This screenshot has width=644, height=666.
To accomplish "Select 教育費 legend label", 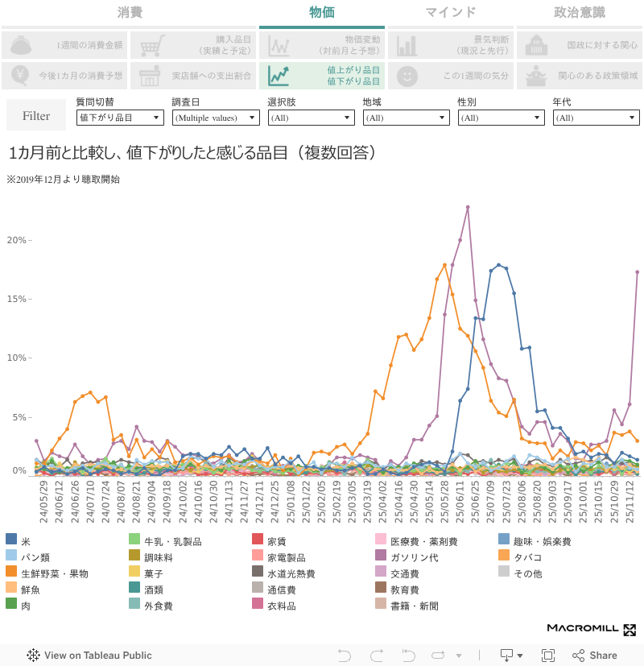I will 405,590.
